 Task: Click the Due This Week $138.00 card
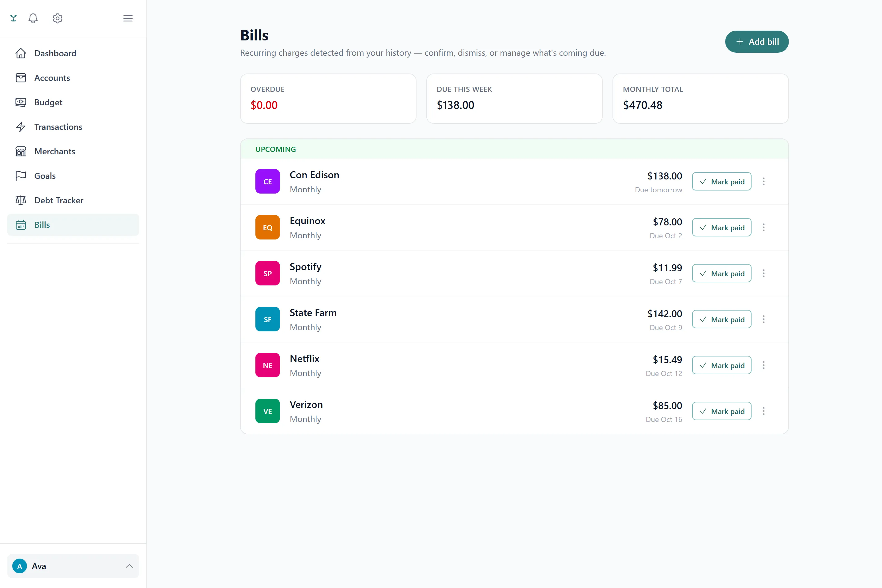point(514,99)
